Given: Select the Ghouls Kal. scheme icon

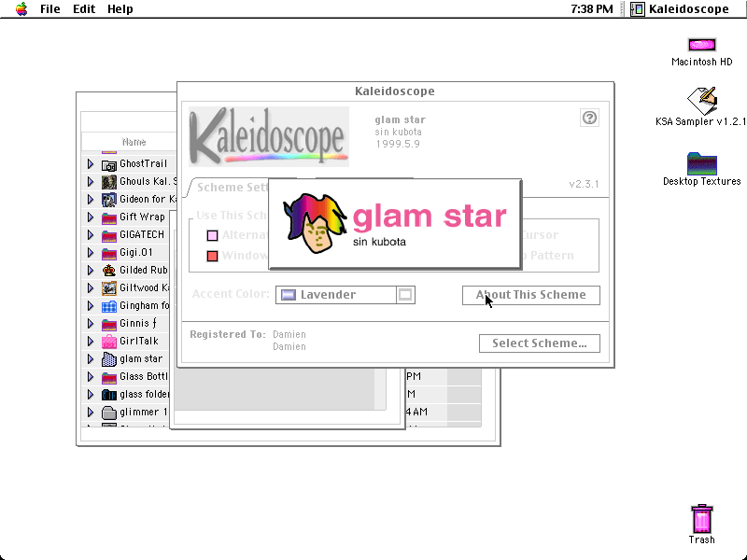Looking at the screenshot, I should click(x=109, y=182).
